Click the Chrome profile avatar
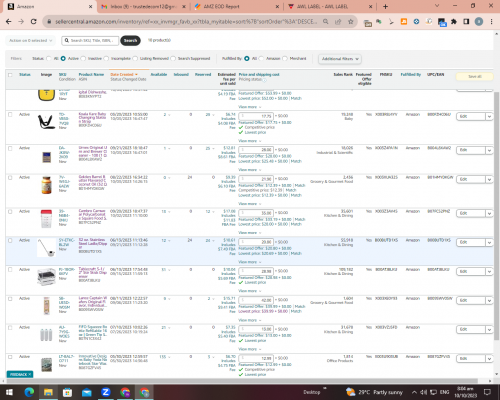This screenshot has height=400, width=500. click(x=479, y=22)
